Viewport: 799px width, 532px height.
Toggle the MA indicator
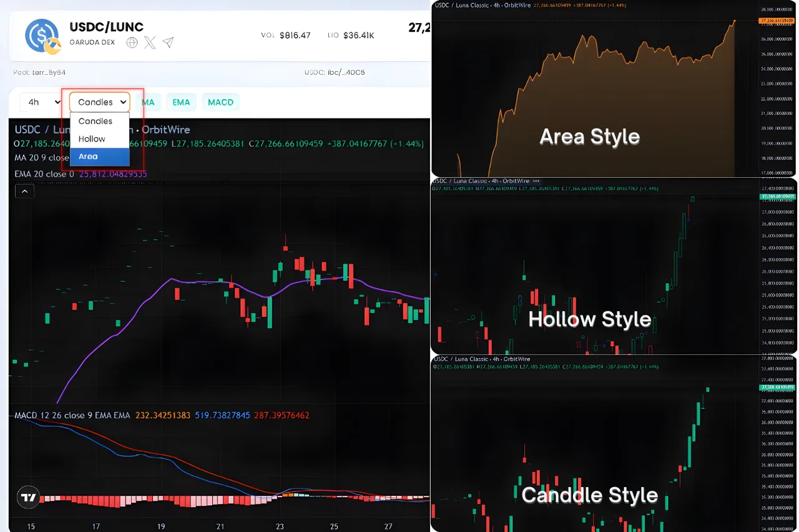tap(148, 102)
